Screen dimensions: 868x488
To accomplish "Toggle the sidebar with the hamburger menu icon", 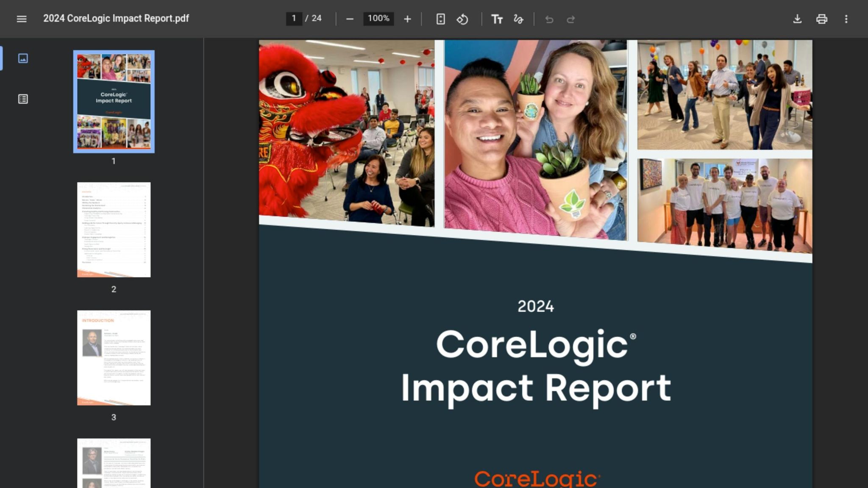I will pyautogui.click(x=22, y=19).
